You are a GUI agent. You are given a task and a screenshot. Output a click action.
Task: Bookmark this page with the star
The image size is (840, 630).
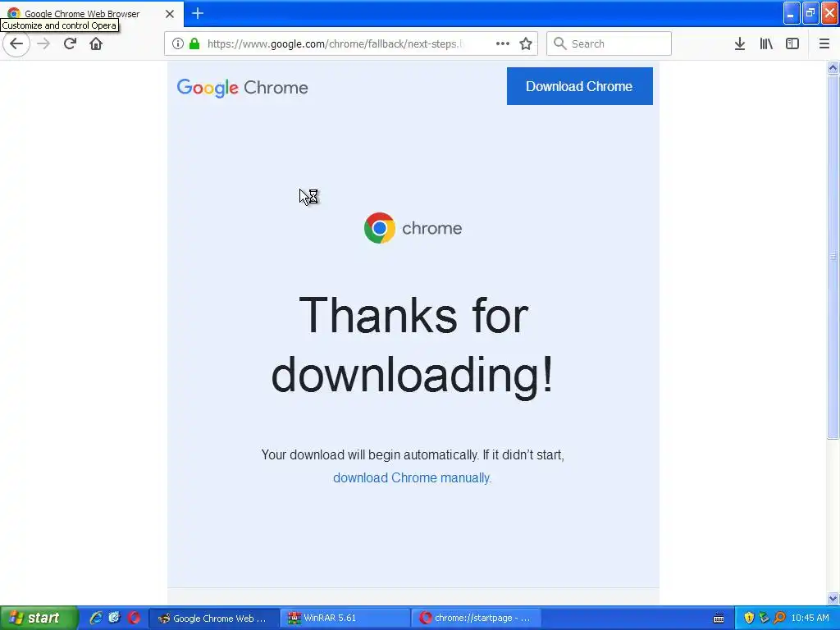(x=526, y=44)
